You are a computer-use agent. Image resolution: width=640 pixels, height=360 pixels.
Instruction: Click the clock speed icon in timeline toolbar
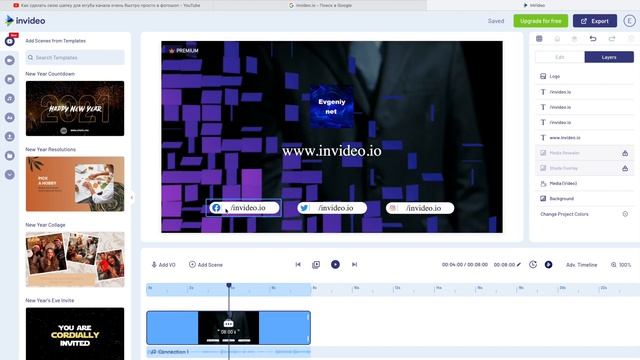pyautogui.click(x=533, y=264)
